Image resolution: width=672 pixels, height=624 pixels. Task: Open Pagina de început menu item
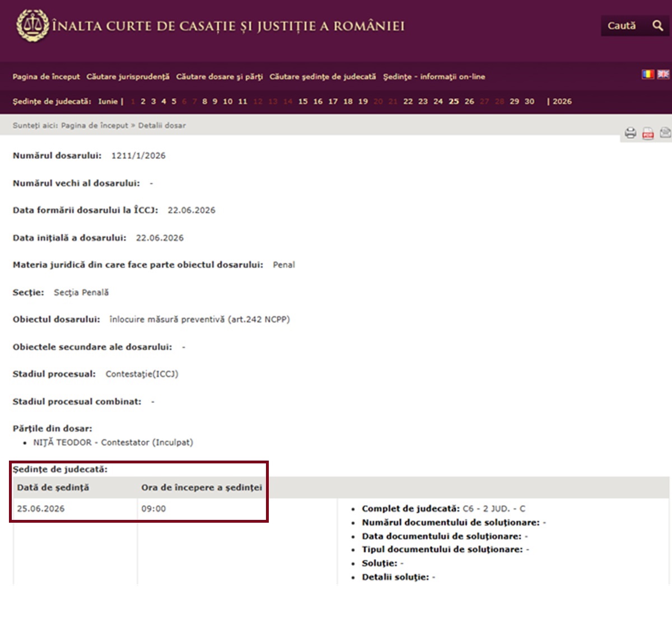46,77
